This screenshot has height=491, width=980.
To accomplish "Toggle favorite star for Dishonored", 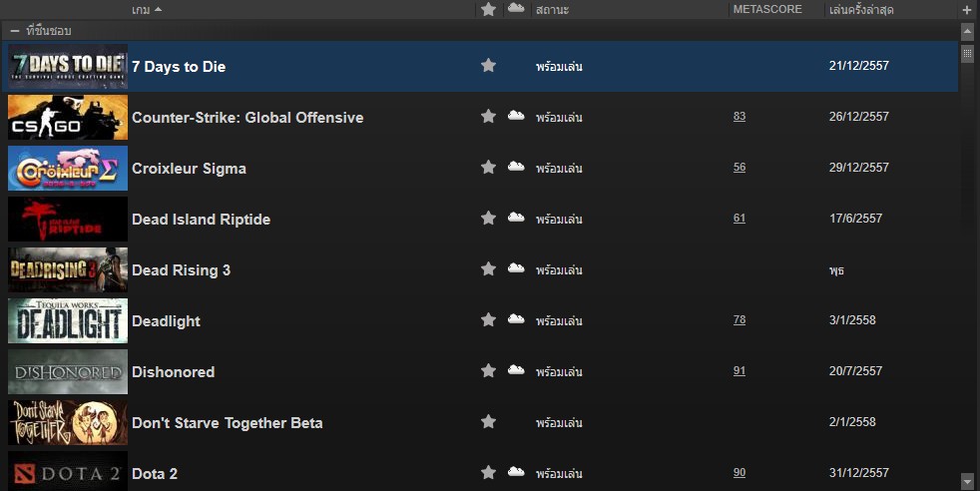I will coord(488,371).
